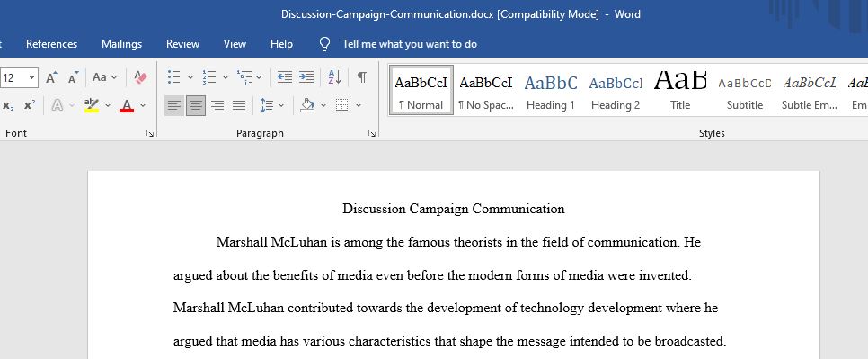The height and width of the screenshot is (359, 868).
Task: Expand the Borders dropdown arrow
Action: (359, 105)
